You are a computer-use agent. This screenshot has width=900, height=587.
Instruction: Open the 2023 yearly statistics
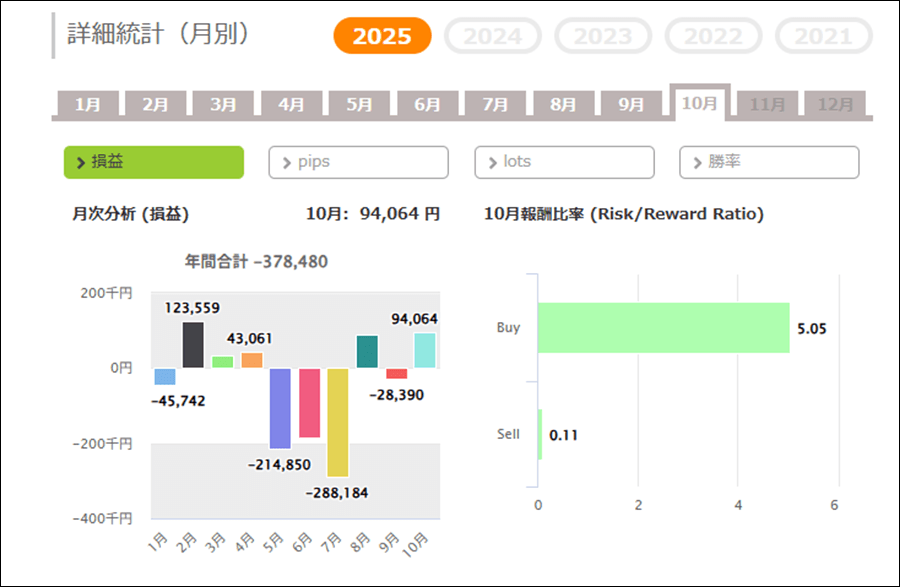coord(602,36)
